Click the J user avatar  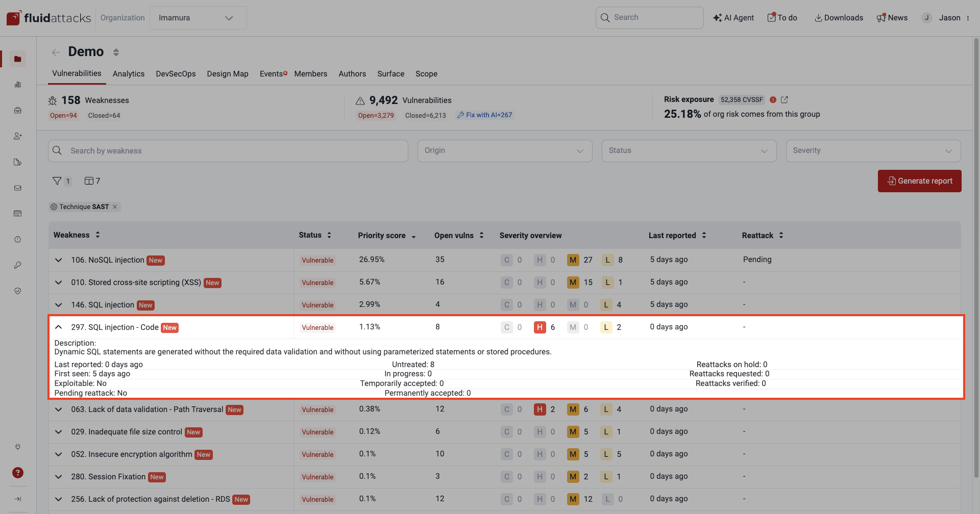(927, 18)
